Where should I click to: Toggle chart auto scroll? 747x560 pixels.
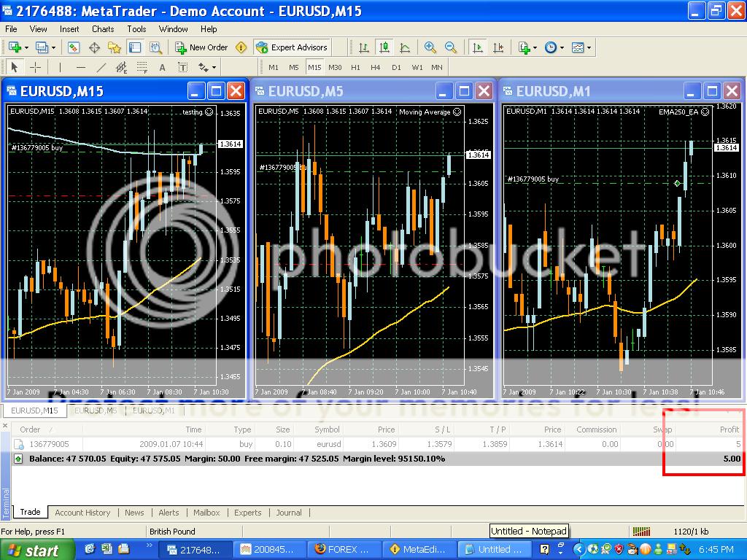point(478,47)
